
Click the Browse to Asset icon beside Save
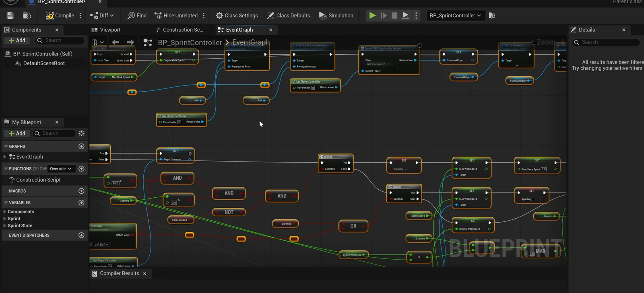tap(27, 16)
